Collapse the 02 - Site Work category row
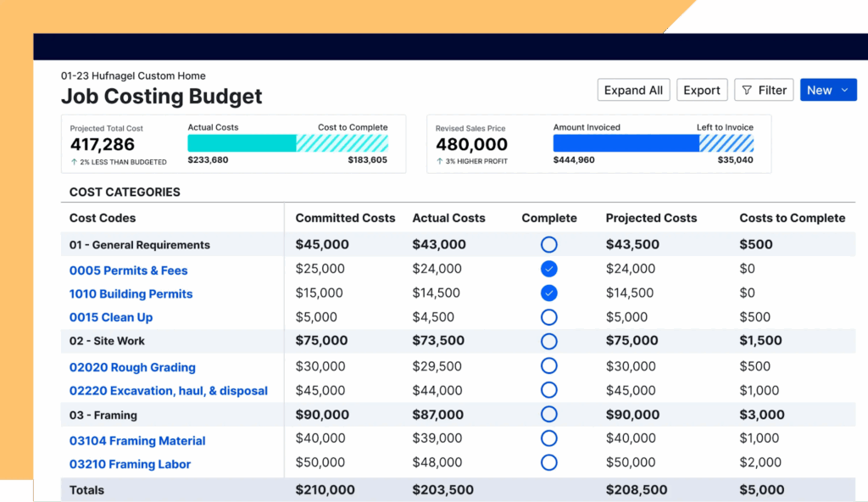 [107, 341]
